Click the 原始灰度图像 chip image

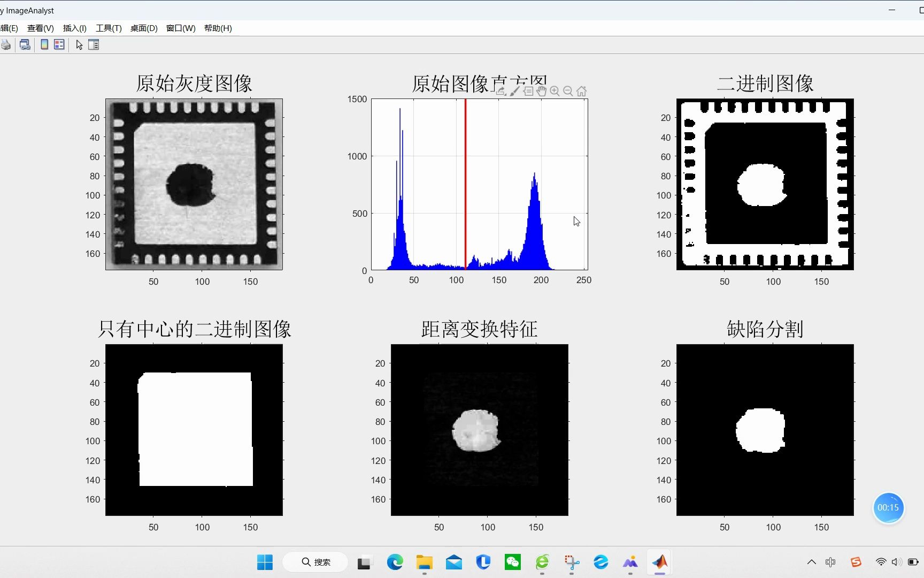[x=194, y=184]
